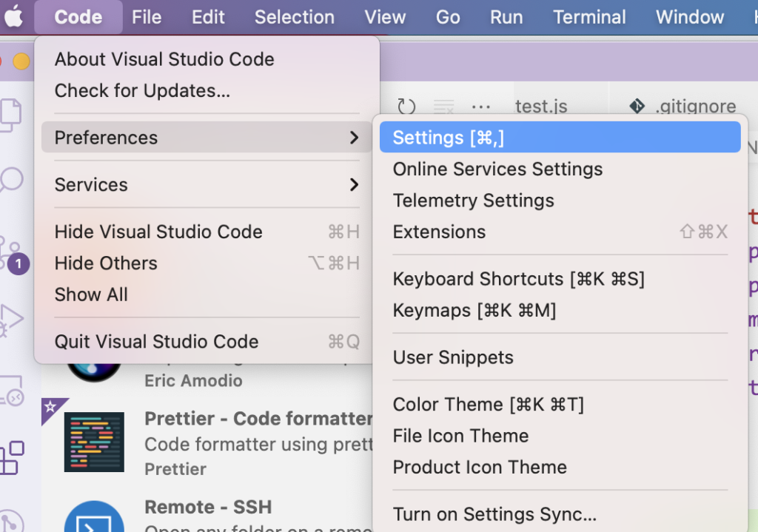758x532 pixels.
Task: Clear extensions search results icon
Action: coord(443,107)
